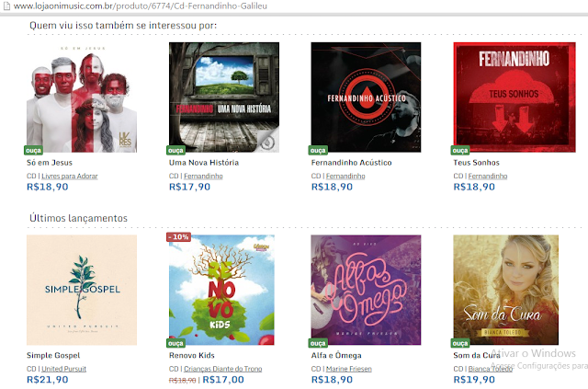
Task: Click 'ouça' badge on Alfa e Ômega cover
Action: 318,343
